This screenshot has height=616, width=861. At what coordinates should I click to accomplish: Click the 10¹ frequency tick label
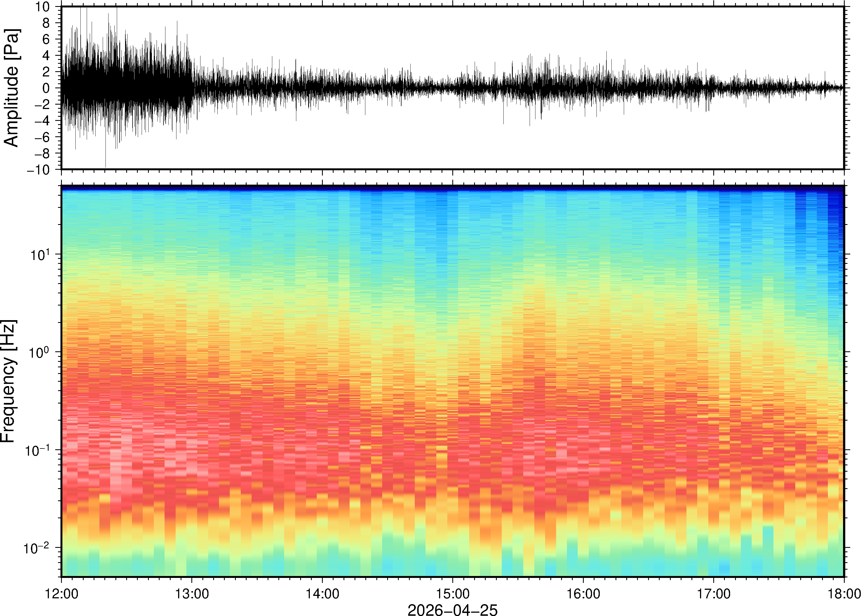click(40, 254)
